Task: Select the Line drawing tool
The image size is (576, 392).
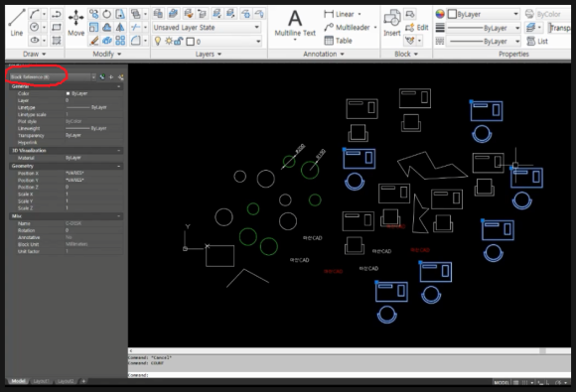Action: (17, 23)
